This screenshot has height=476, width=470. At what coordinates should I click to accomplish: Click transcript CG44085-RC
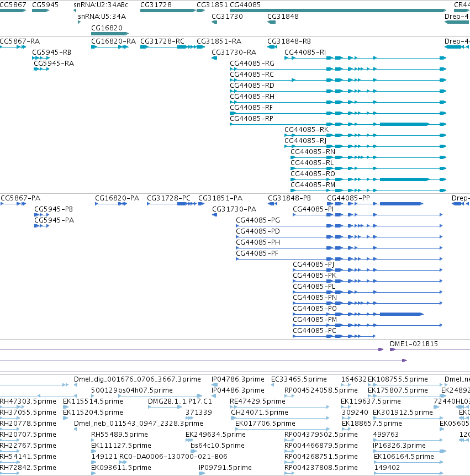click(x=252, y=75)
